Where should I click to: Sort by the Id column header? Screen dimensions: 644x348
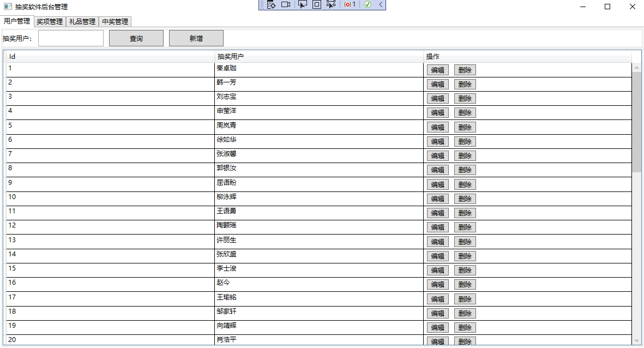tap(111, 57)
